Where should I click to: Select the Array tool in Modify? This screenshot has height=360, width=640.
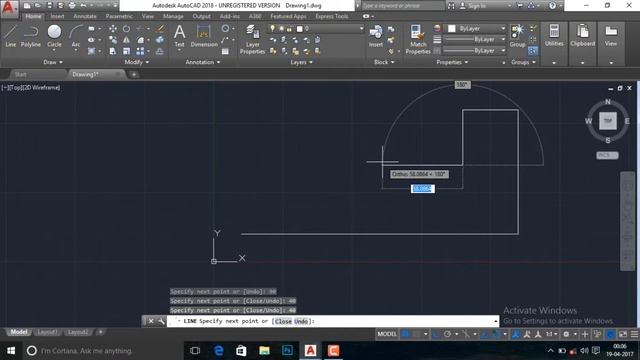tap(140, 51)
